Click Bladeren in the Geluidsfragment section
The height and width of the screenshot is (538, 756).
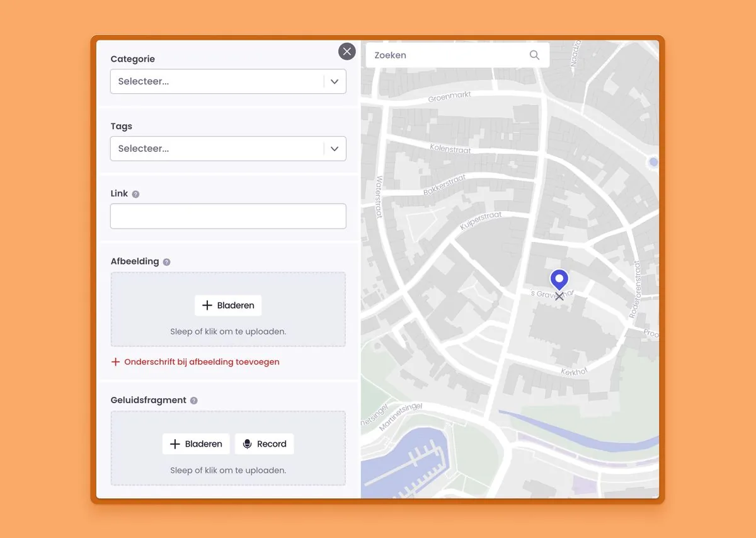pos(196,444)
